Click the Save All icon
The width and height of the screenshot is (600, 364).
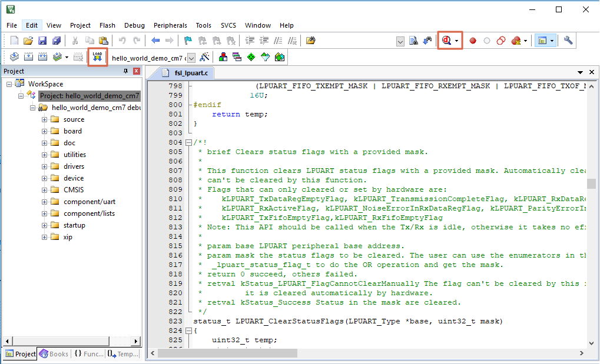[x=56, y=41]
